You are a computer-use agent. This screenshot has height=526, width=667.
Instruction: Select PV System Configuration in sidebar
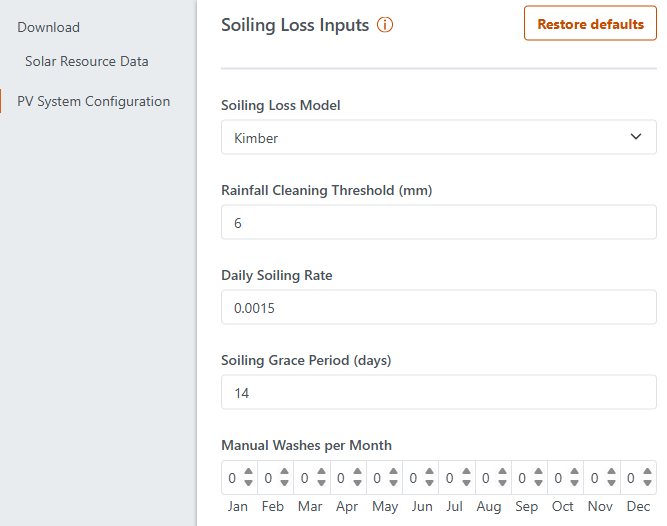pyautogui.click(x=93, y=101)
